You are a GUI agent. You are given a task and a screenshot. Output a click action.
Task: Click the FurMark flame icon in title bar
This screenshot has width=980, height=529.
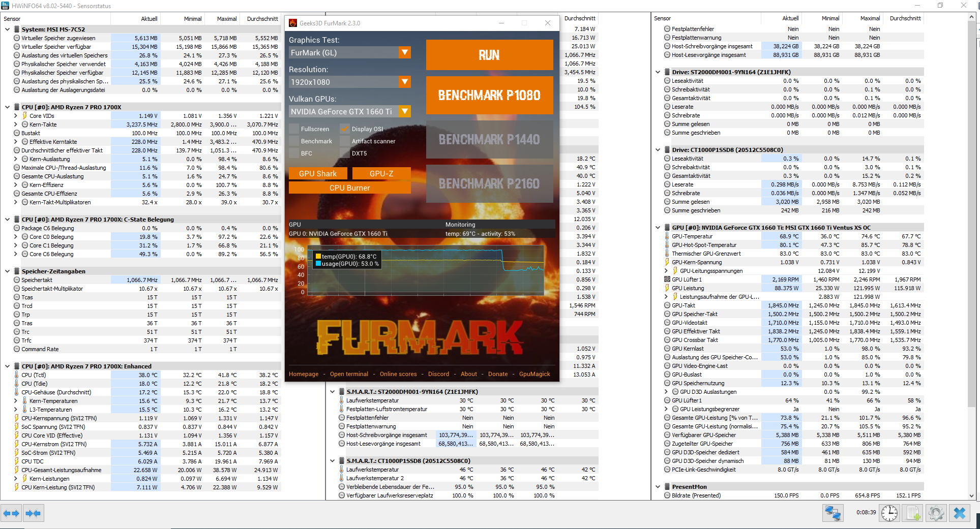[293, 23]
